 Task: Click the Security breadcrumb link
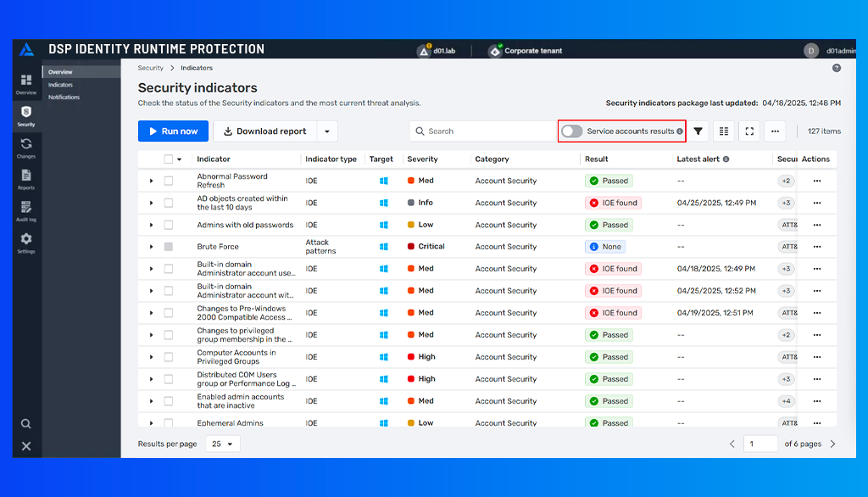(x=151, y=68)
